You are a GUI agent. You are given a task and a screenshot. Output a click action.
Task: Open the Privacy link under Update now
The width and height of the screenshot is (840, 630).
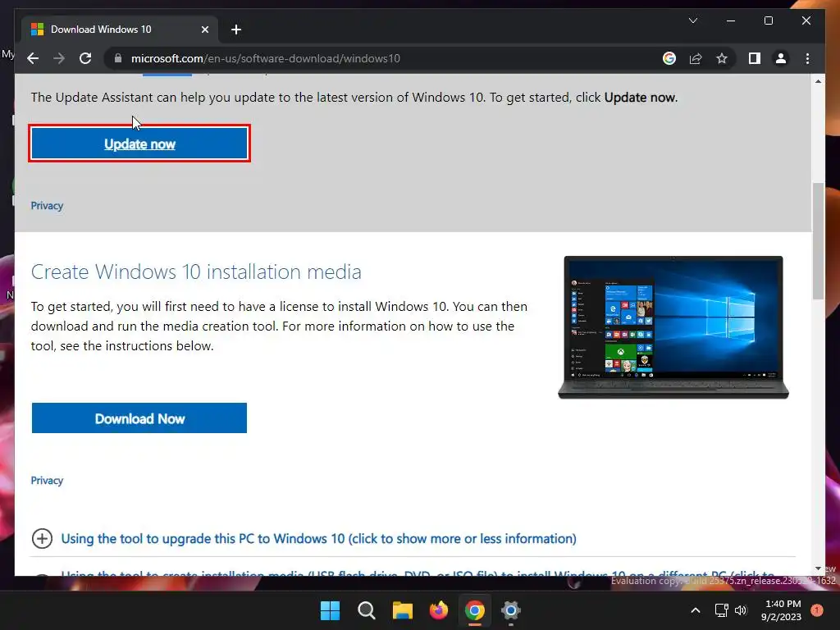click(47, 206)
